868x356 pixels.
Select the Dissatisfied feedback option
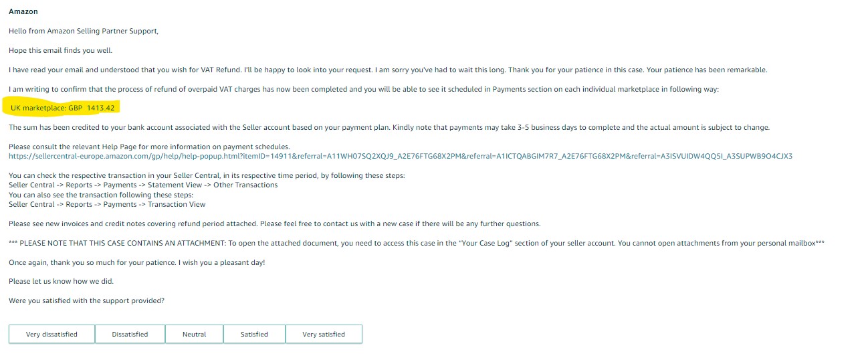pos(130,334)
